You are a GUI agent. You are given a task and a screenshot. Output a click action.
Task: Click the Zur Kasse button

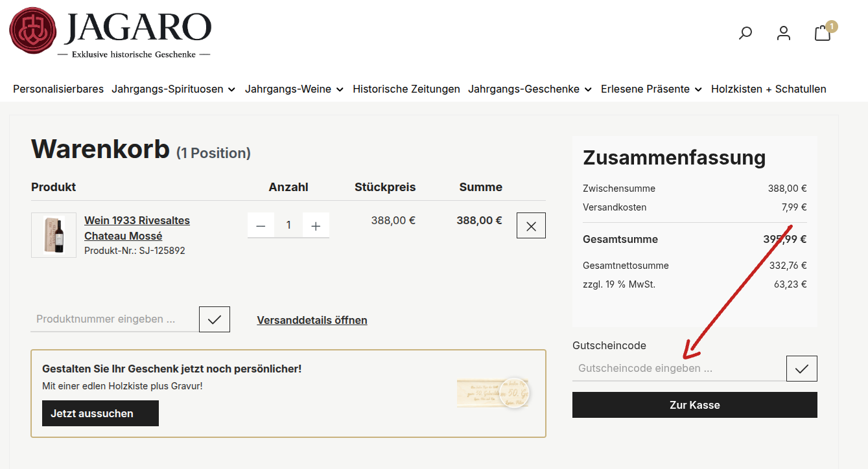pos(694,405)
